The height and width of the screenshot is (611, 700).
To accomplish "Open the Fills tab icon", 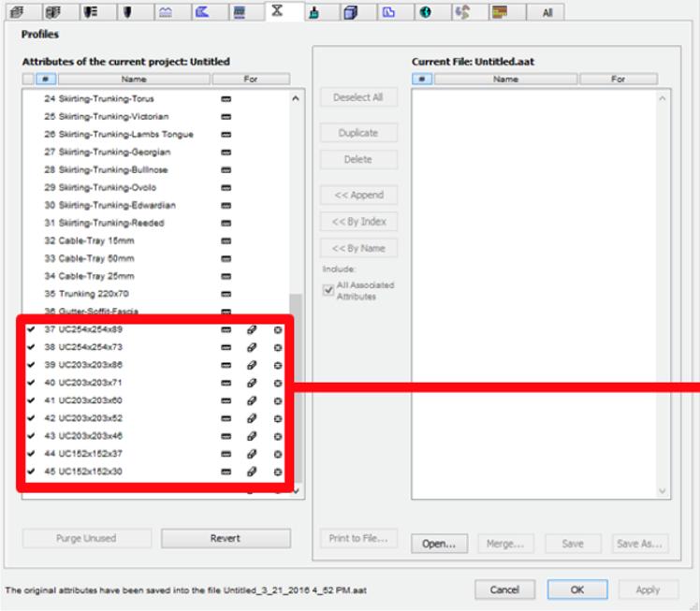I will [202, 12].
